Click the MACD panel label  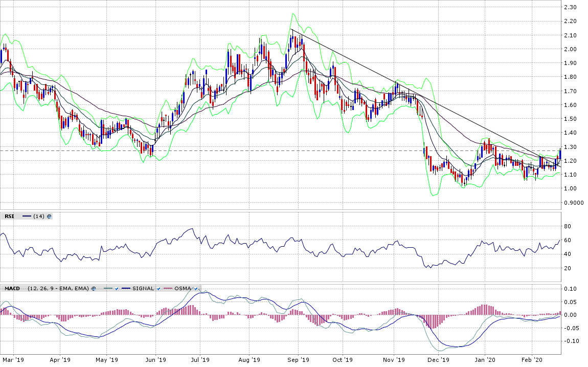coord(12,289)
